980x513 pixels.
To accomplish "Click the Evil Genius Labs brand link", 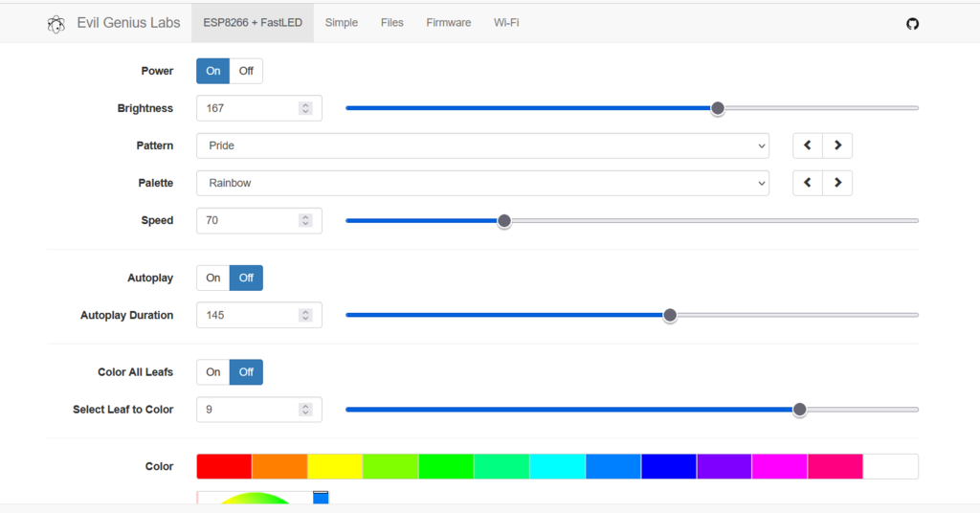I will coord(128,23).
